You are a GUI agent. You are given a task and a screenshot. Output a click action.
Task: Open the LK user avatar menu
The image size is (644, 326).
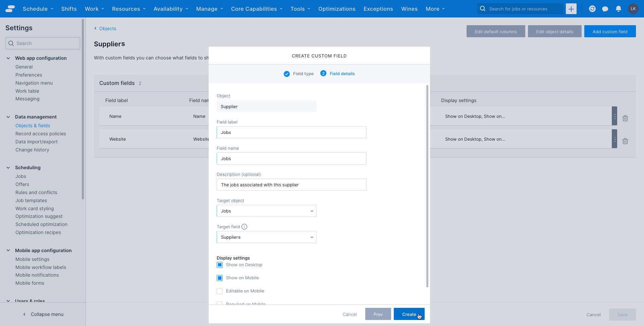(x=634, y=9)
